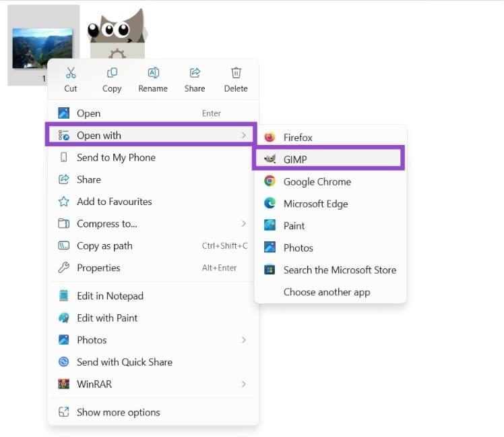The height and width of the screenshot is (437, 504).
Task: Expand the WinRAR submenu
Action: coord(243,384)
